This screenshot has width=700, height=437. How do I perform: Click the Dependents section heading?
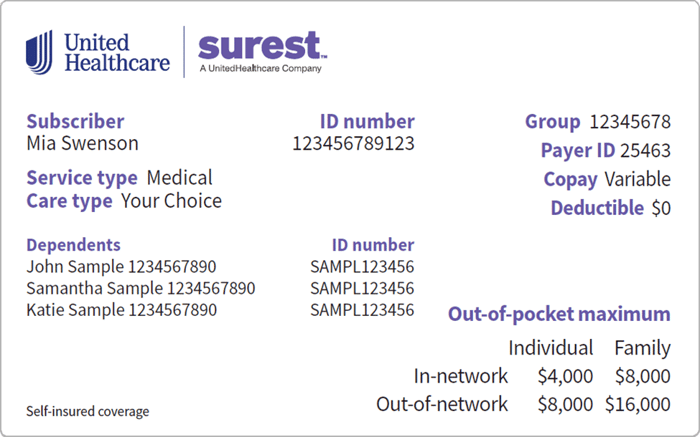[73, 245]
